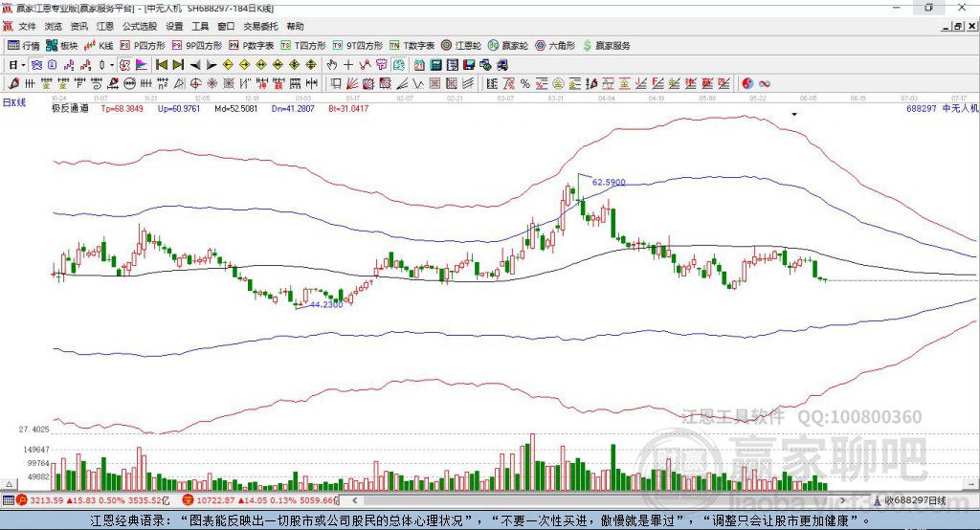This screenshot has width=980, height=530.
Task: Click the Bt=31.0417 value
Action: pyautogui.click(x=348, y=108)
